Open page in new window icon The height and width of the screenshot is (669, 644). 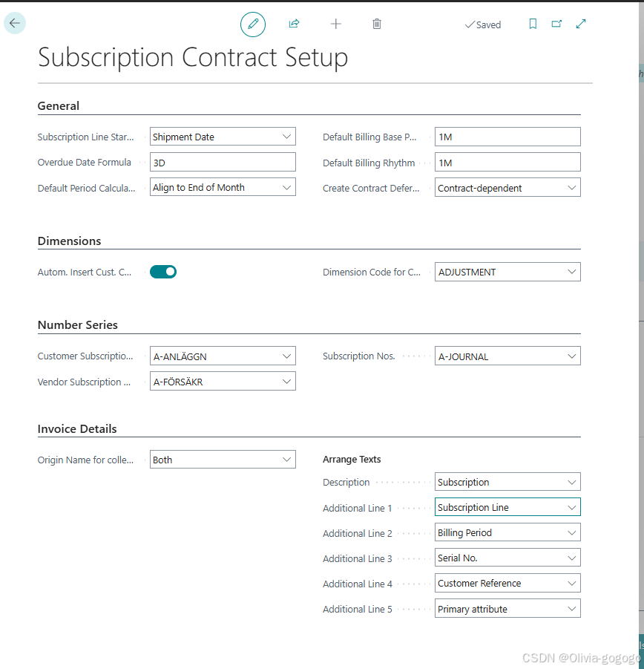(556, 24)
